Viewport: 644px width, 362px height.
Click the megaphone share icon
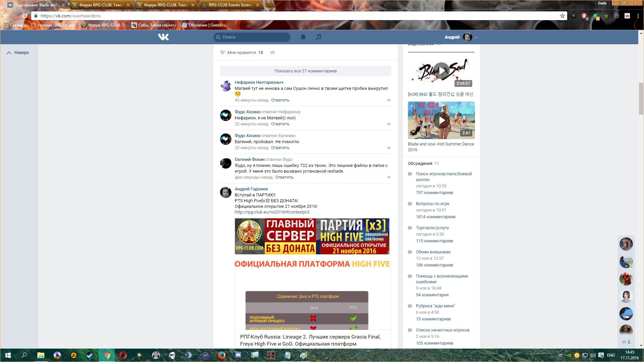pyautogui.click(x=272, y=53)
